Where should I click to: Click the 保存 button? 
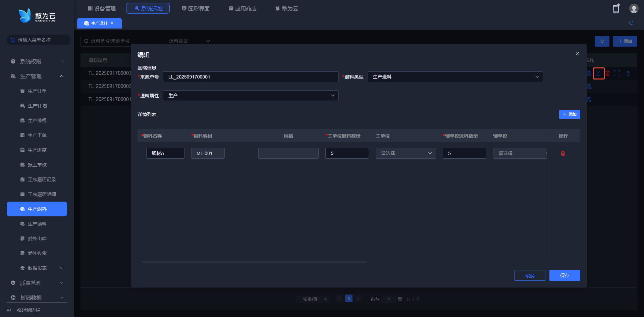[565, 275]
